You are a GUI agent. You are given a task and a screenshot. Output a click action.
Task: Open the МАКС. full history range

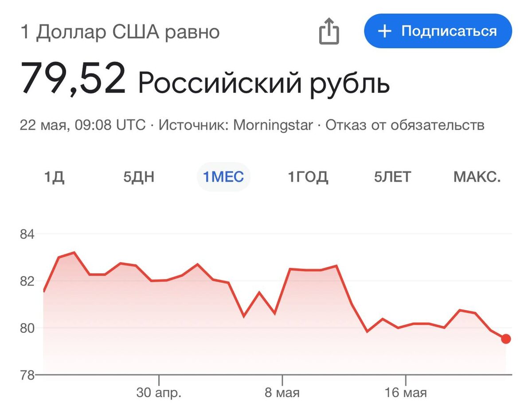477,177
